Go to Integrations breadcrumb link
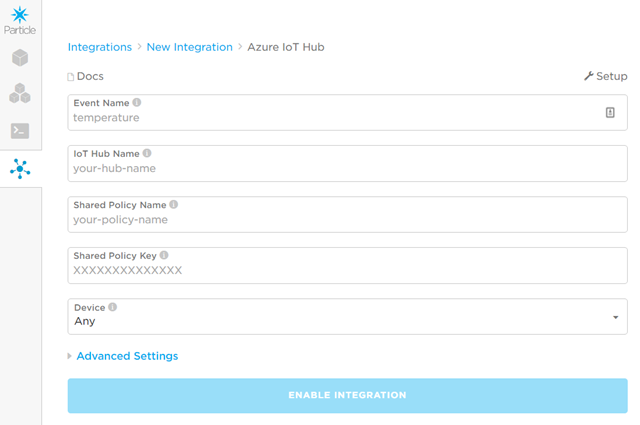640x425 pixels. (99, 47)
